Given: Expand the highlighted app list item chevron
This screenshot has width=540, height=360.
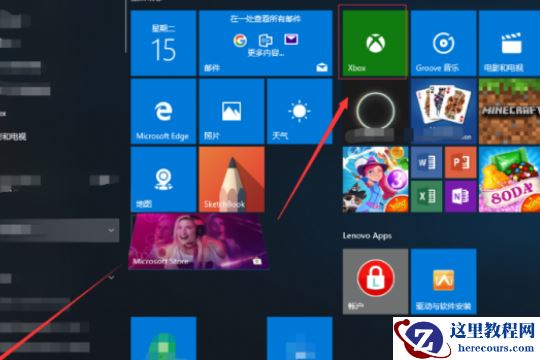Looking at the screenshot, I should coord(111,230).
